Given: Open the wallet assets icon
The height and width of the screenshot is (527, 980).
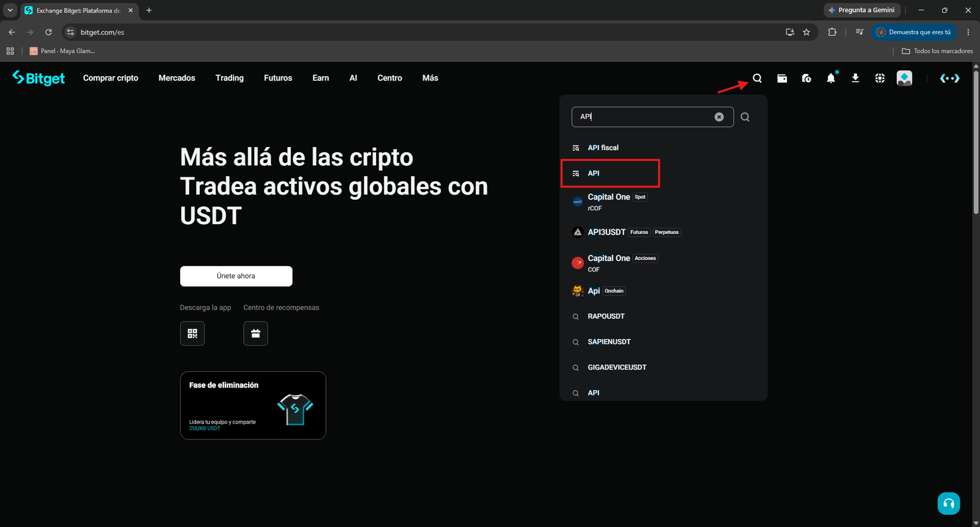Looking at the screenshot, I should [x=782, y=78].
